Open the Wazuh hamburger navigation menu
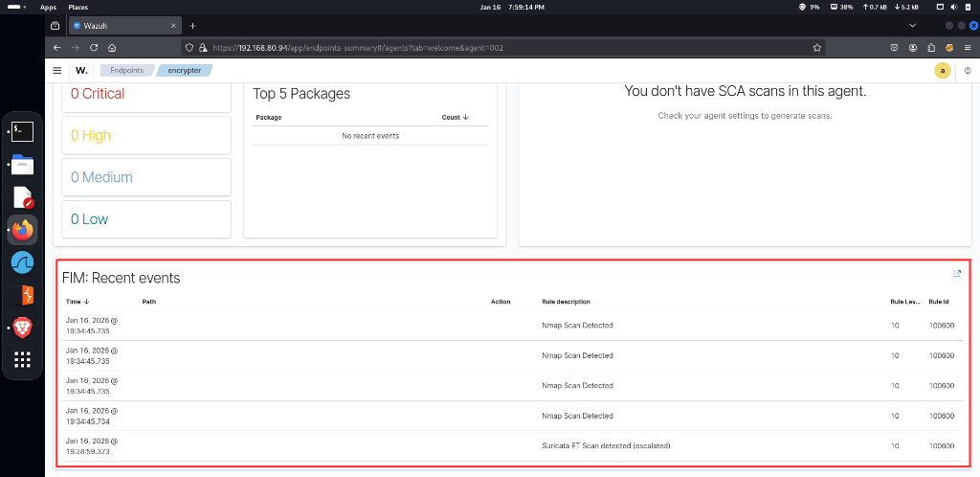 click(x=56, y=71)
